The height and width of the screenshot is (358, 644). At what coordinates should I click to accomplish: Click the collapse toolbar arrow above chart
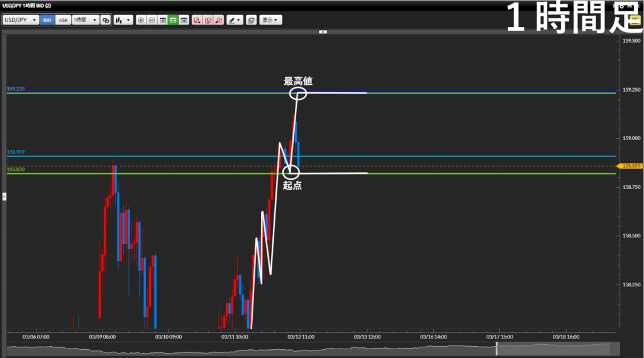coord(323,31)
